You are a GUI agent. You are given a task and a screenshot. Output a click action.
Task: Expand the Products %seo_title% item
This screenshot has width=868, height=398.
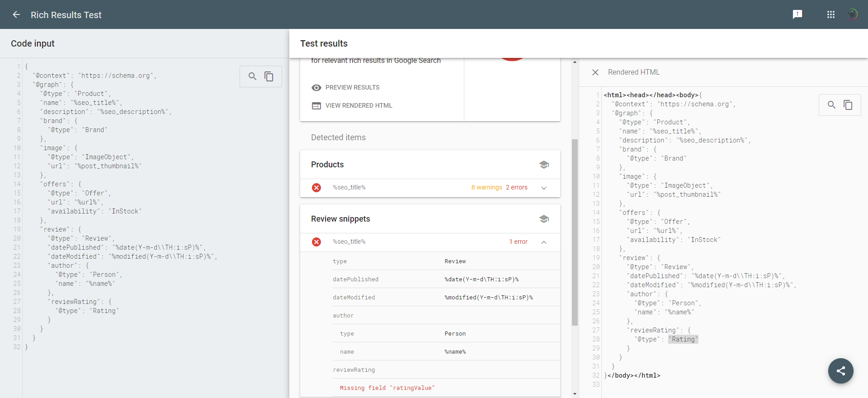click(544, 188)
